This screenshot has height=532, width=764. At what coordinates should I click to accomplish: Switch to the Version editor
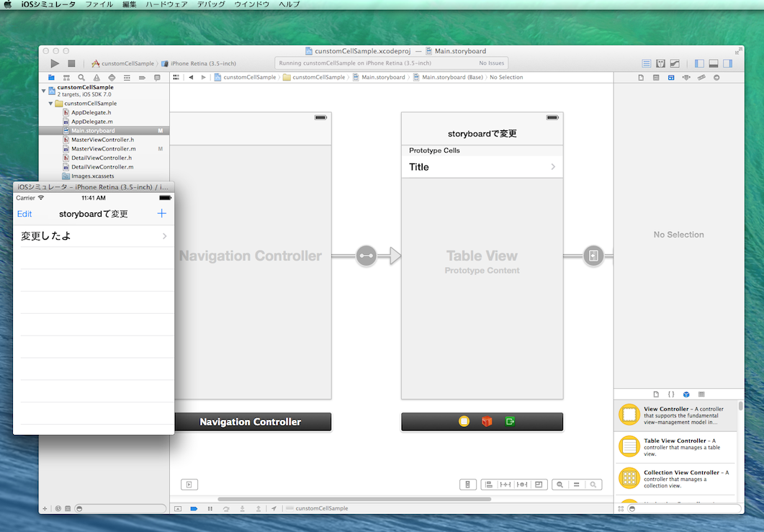pos(675,63)
